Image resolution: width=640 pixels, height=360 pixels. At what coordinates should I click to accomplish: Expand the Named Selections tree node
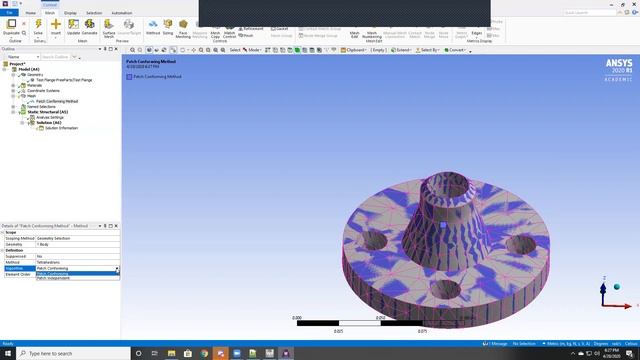13,107
